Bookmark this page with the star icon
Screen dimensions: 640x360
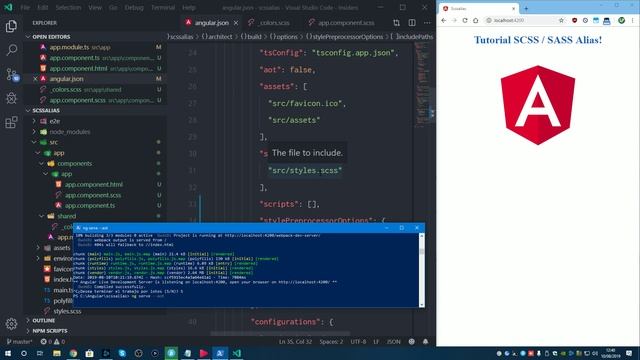(x=561, y=20)
